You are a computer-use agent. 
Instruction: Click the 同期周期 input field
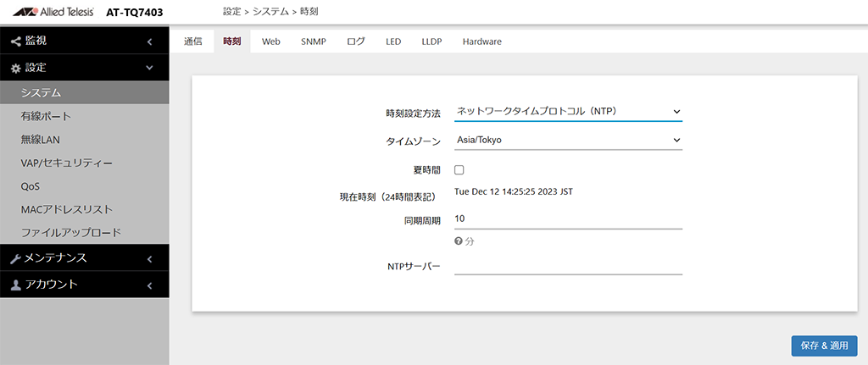point(568,219)
